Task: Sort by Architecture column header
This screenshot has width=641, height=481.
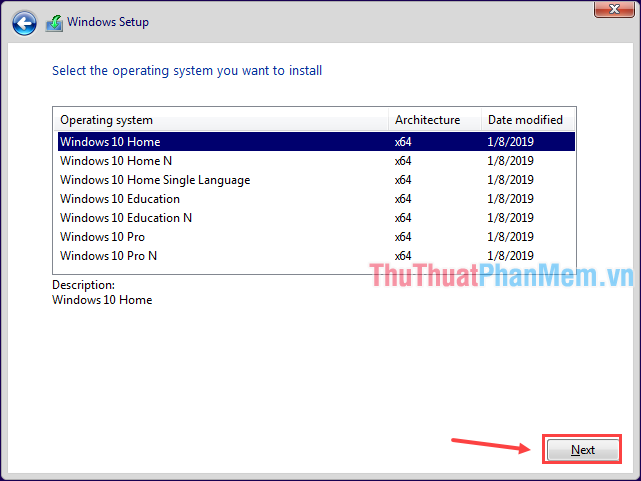Action: click(435, 120)
